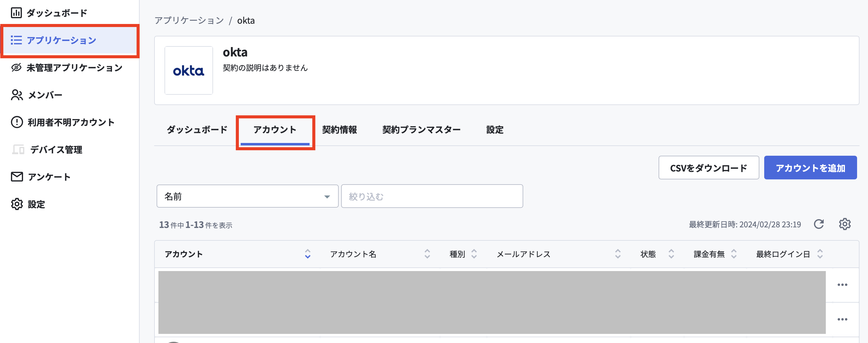Open the 契約情報 tab
Image resolution: width=868 pixels, height=343 pixels.
[339, 130]
